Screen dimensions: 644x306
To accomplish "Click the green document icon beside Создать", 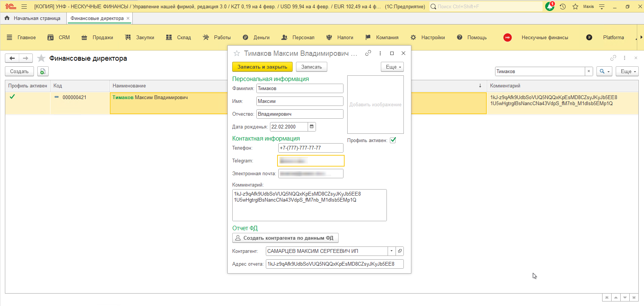I will 43,71.
